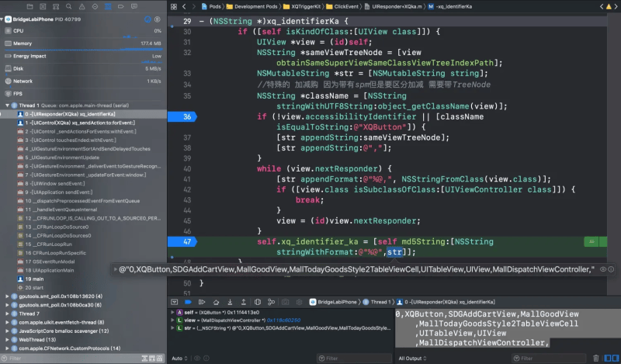
Task: Select the ClickEvent breadcrumb item
Action: [348, 5]
